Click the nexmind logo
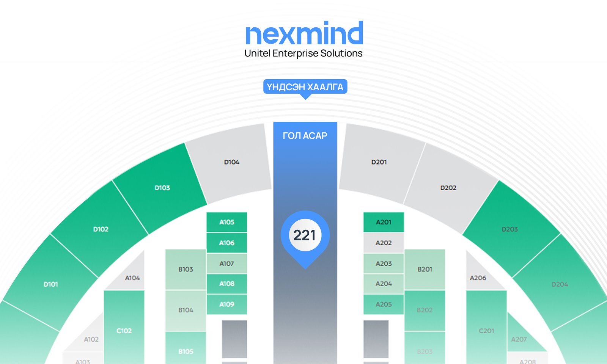The image size is (607, 364). pos(304,34)
